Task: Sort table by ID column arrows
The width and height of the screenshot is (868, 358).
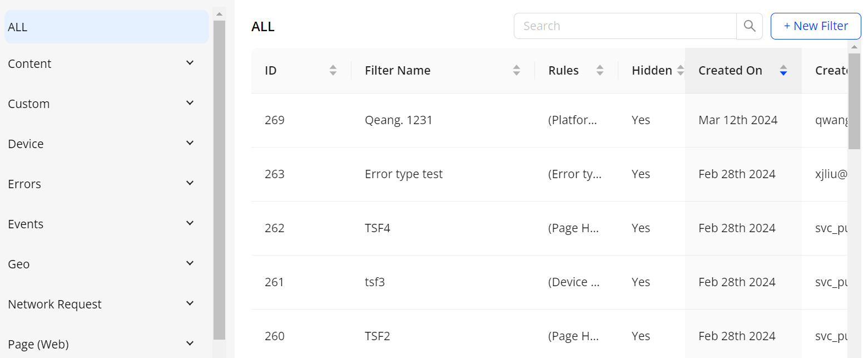Action: 333,70
